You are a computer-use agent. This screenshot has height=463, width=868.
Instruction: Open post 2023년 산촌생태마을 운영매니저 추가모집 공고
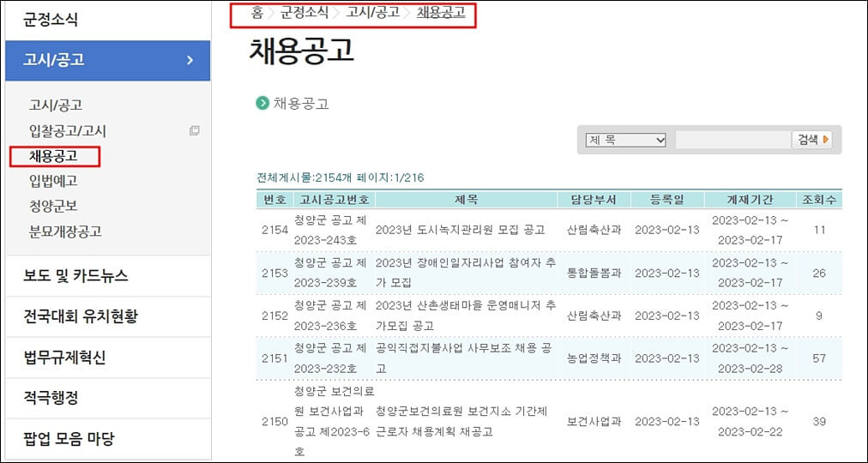click(x=466, y=316)
